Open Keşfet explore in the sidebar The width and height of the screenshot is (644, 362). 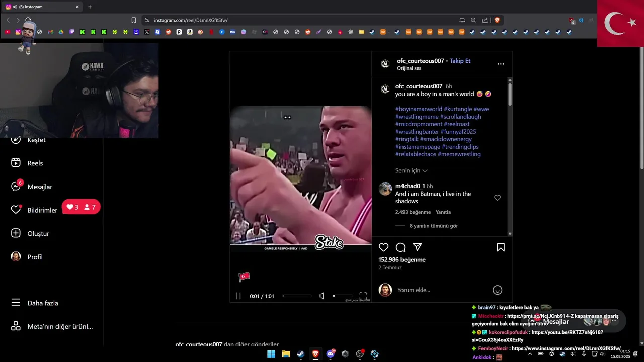(28, 140)
